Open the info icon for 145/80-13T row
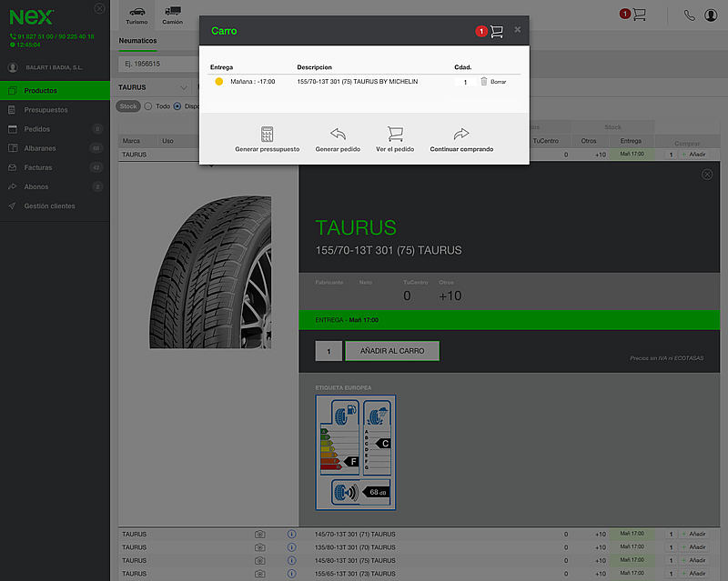 coord(291,561)
